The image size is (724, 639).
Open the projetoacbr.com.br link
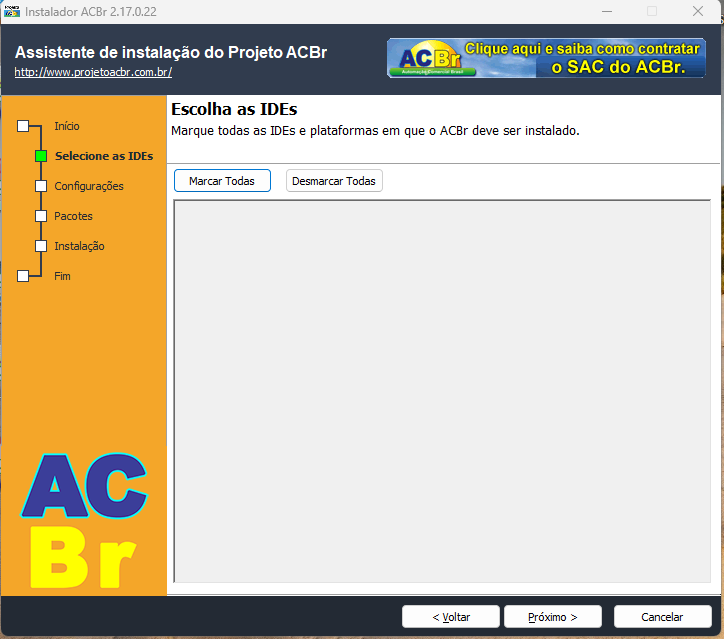[x=93, y=72]
